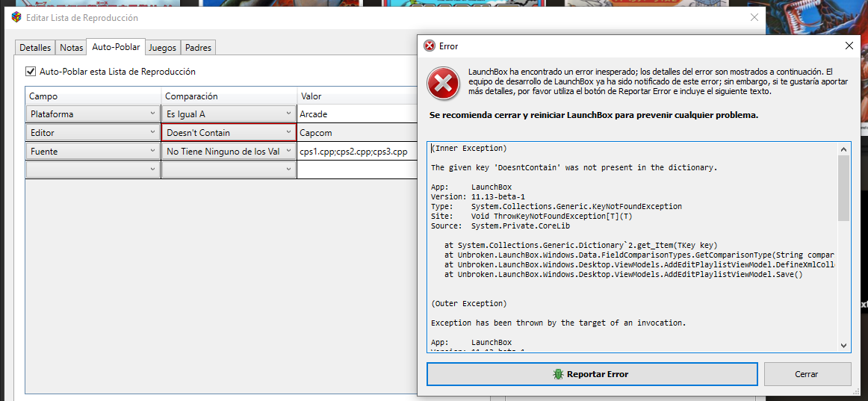Switch to the Detalles tab
The height and width of the screenshot is (401, 868).
point(35,48)
